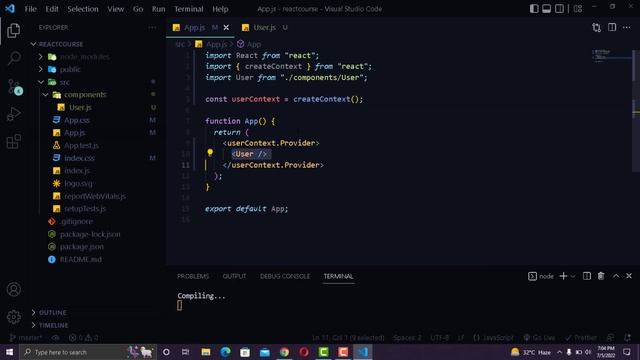Open editor more actions ellipsis

click(627, 27)
